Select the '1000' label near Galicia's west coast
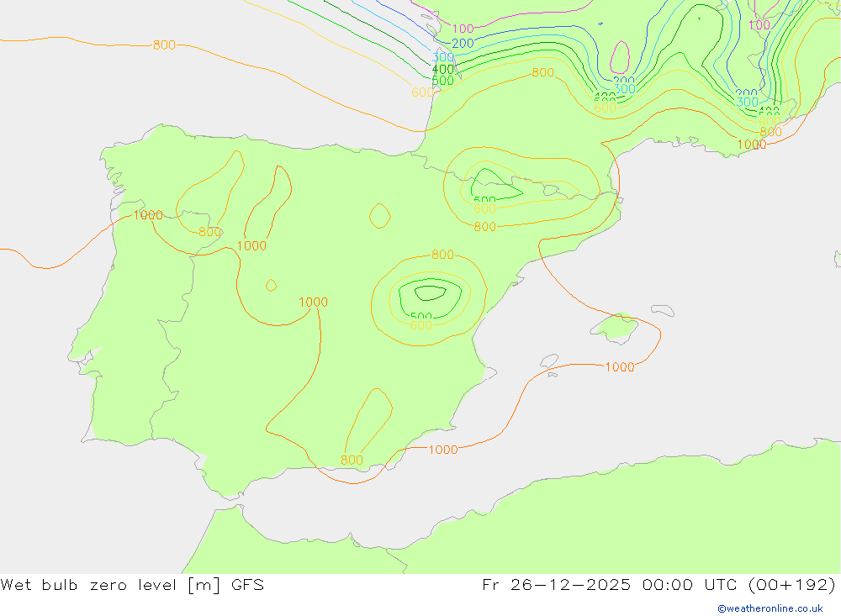The height and width of the screenshot is (616, 841). click(x=148, y=215)
